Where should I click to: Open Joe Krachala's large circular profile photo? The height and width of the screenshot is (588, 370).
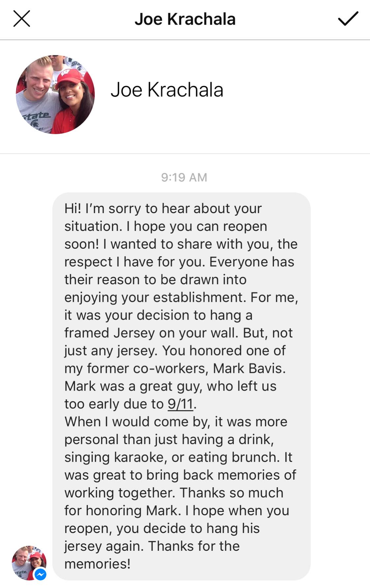point(55,95)
